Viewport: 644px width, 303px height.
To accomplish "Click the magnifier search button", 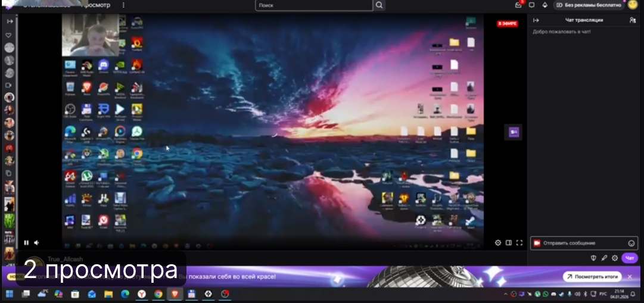I will point(379,5).
